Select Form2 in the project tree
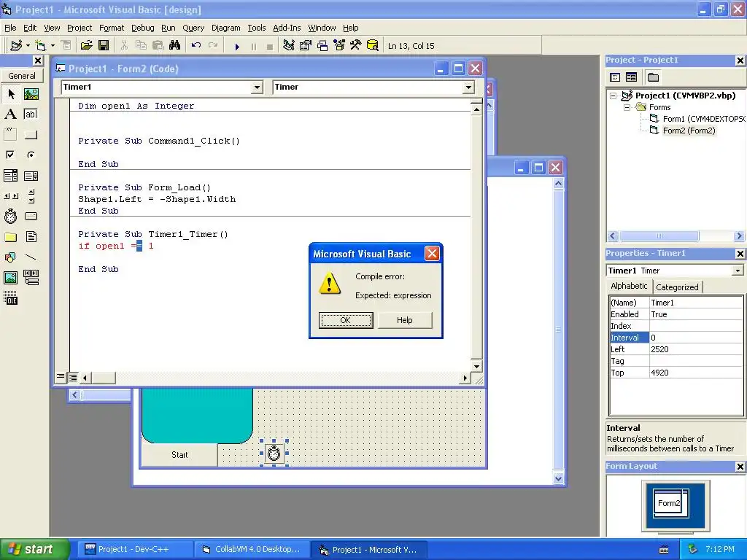The height and width of the screenshot is (560, 747). pos(683,131)
